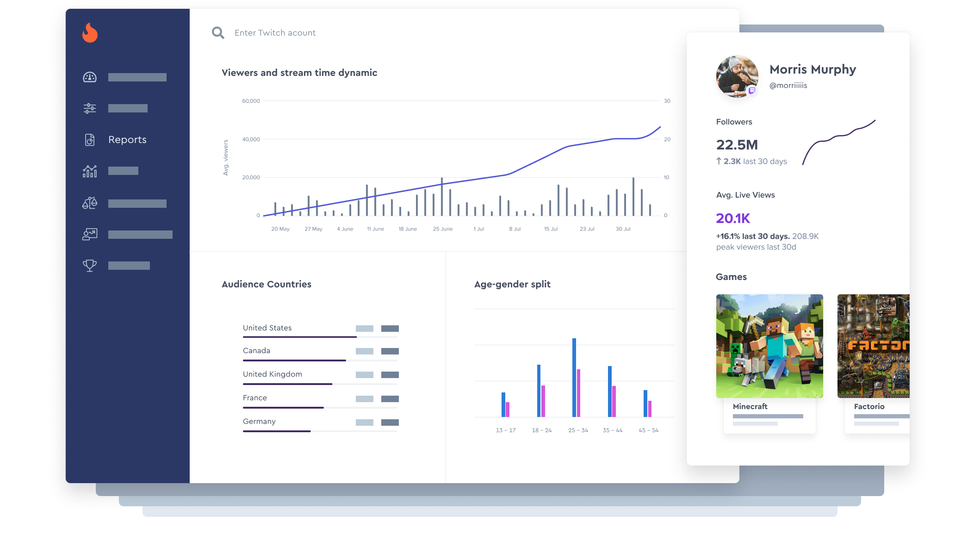The height and width of the screenshot is (553, 980).
Task: Click into the Enter Twitch account field
Action: coord(275,33)
